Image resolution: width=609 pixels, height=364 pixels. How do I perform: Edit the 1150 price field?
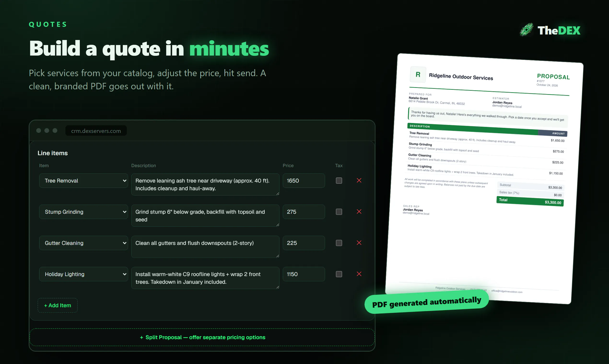click(x=304, y=274)
